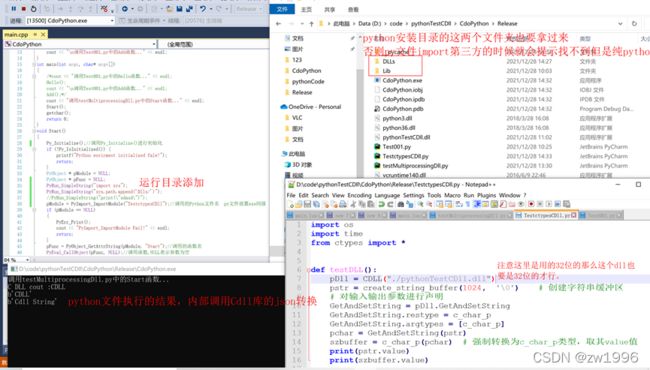Image resolution: width=650 pixels, height=370 pixels.
Task: Pause debugging in Visual Studio toolbar
Action: point(14,8)
